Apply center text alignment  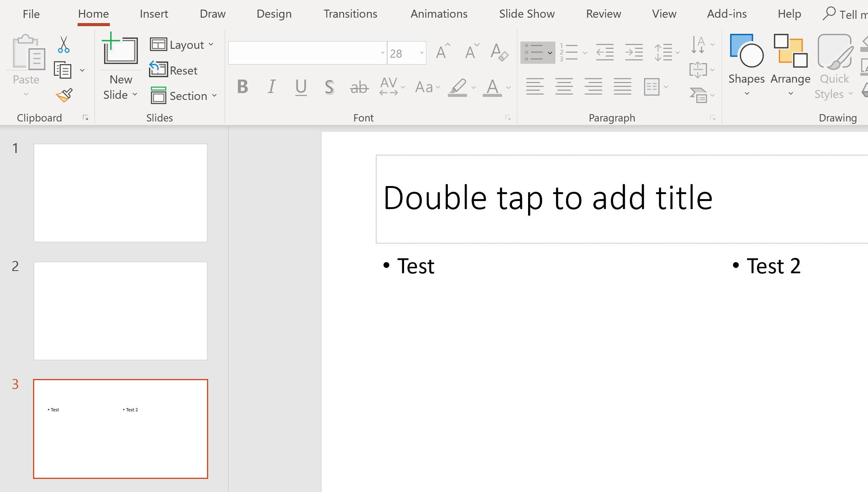(x=564, y=87)
